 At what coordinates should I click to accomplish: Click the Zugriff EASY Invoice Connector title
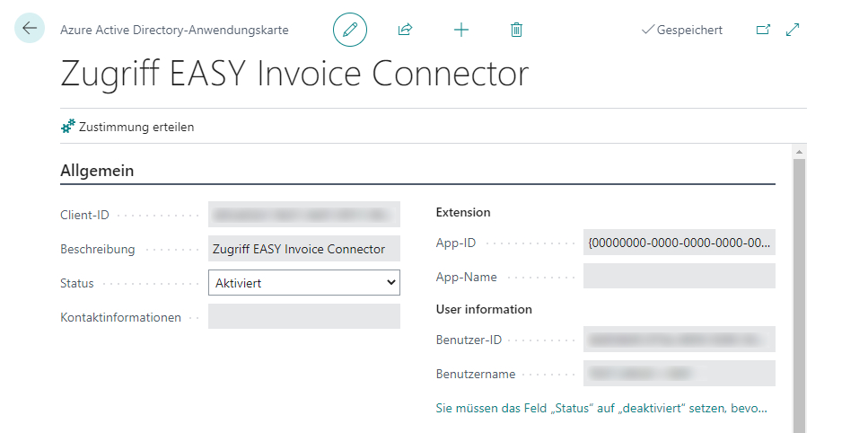click(x=294, y=74)
